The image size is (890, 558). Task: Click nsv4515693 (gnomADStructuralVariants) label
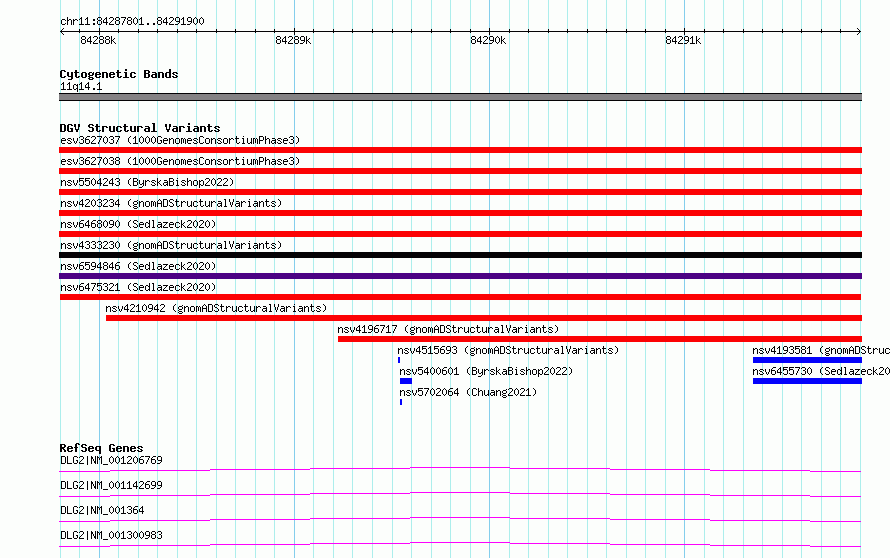[x=508, y=350]
